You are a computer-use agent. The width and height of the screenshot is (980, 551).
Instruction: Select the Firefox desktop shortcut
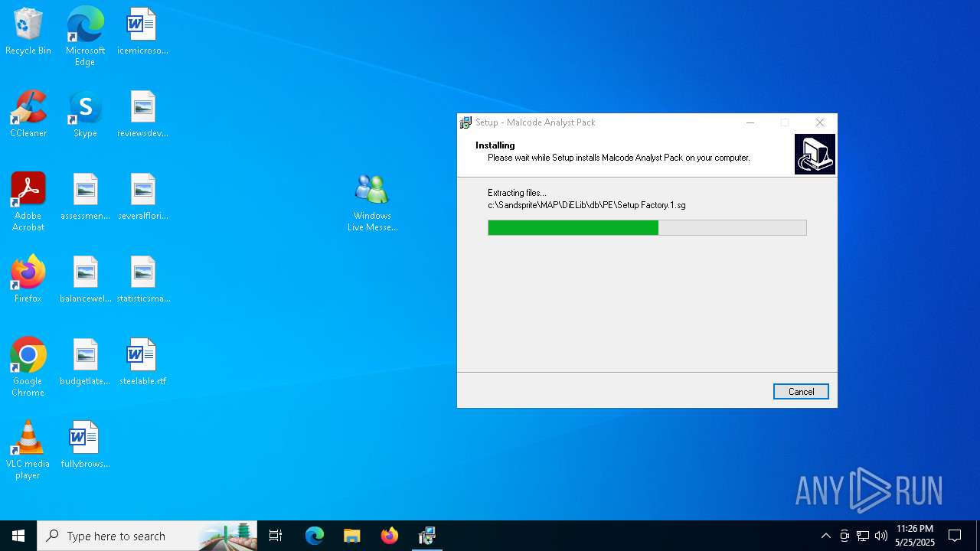(28, 280)
